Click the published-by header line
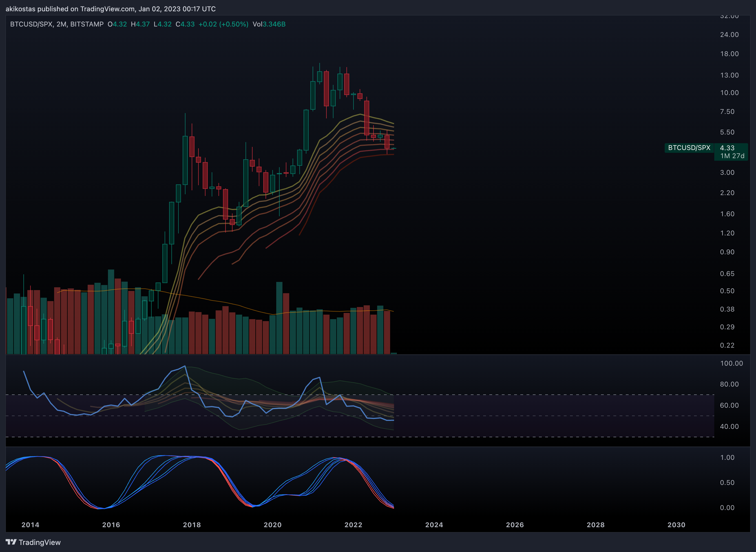756x552 pixels. pyautogui.click(x=110, y=9)
